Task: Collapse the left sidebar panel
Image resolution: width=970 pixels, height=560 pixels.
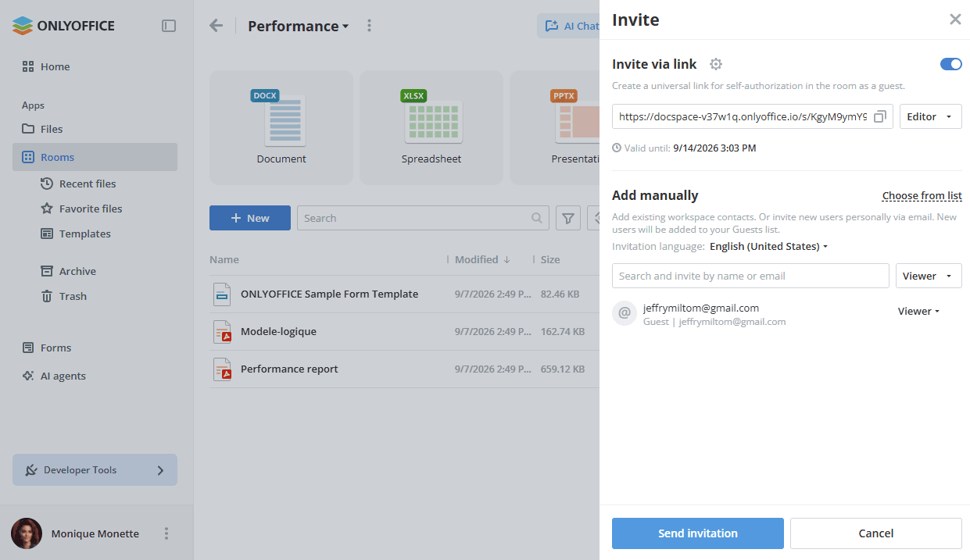Action: click(x=169, y=26)
